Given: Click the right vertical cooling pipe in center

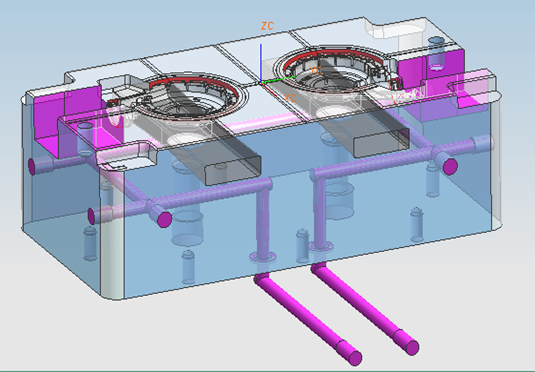Looking at the screenshot, I should (319, 212).
